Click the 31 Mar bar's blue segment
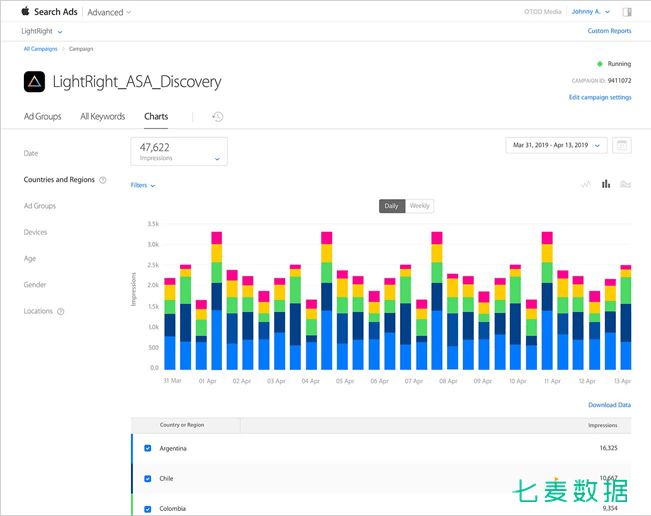Screen dimensions: 651x516 click(170, 352)
